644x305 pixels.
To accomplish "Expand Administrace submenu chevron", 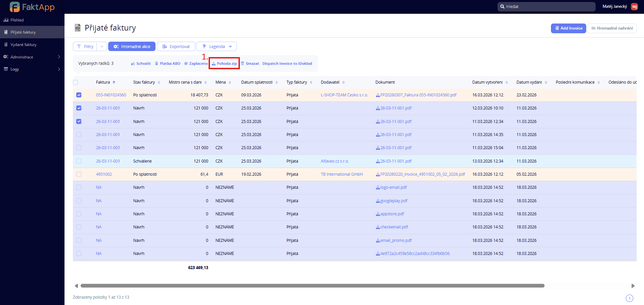I will coord(59,57).
